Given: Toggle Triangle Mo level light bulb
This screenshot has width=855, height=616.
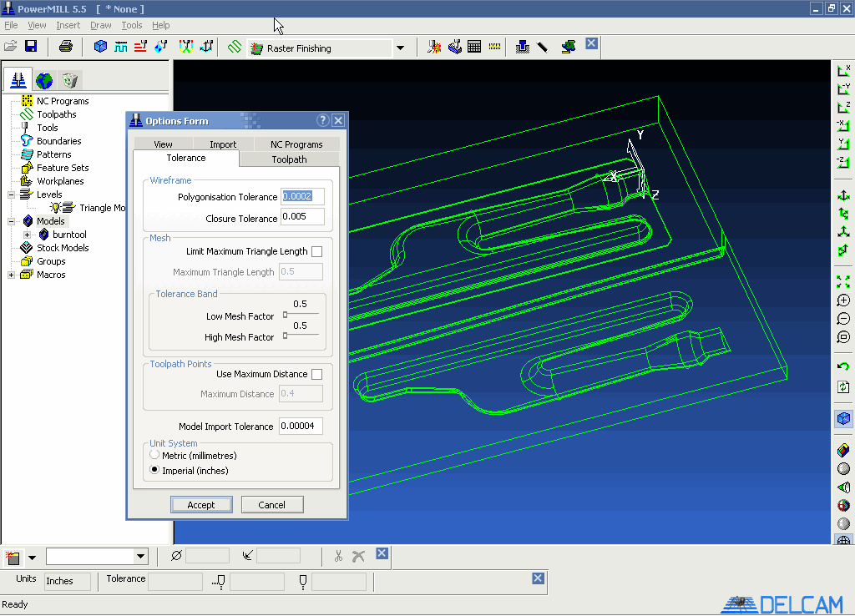Looking at the screenshot, I should click(55, 208).
